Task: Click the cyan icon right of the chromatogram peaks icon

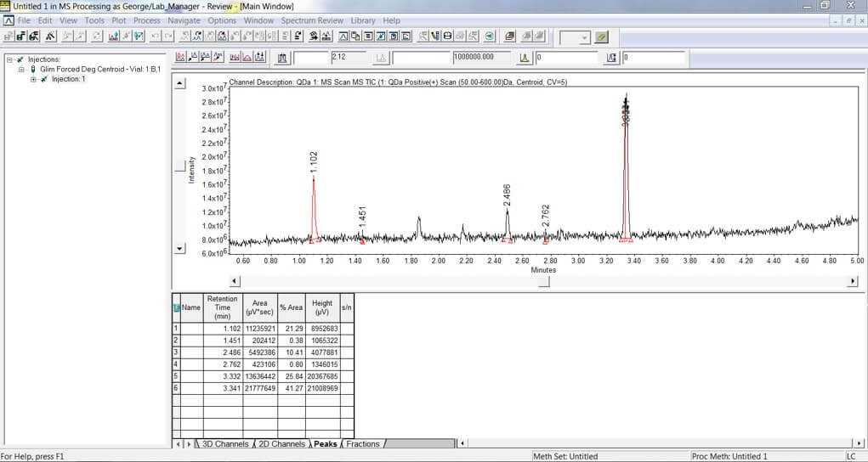Action: pyautogui.click(x=139, y=37)
